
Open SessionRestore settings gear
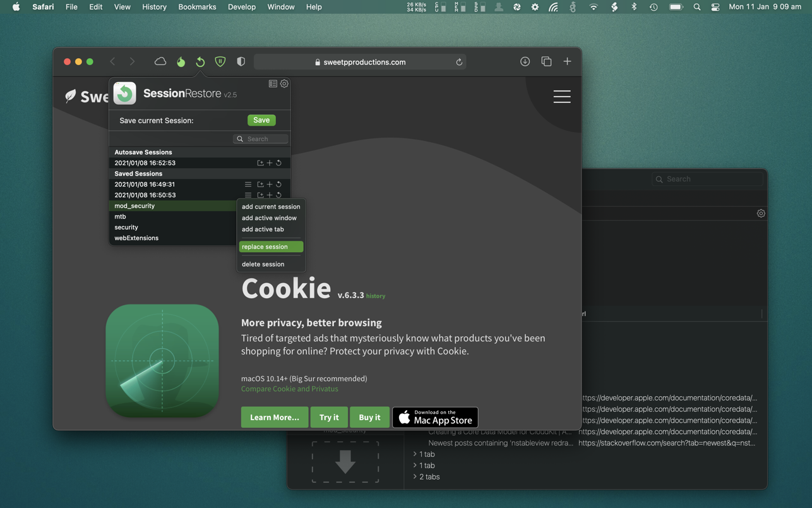point(284,83)
